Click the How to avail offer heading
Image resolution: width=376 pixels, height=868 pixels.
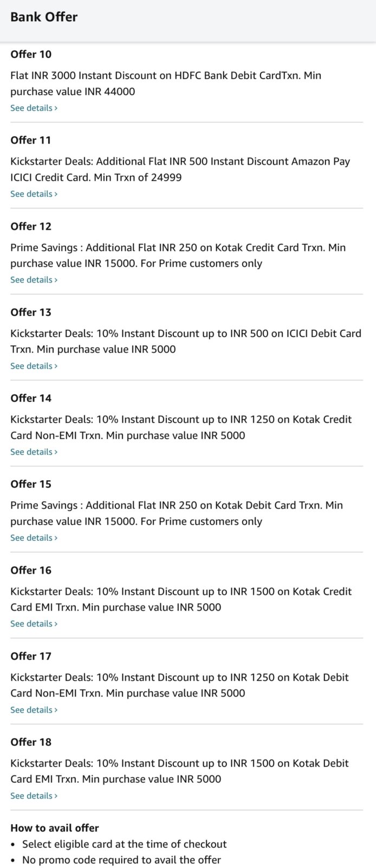(x=55, y=828)
